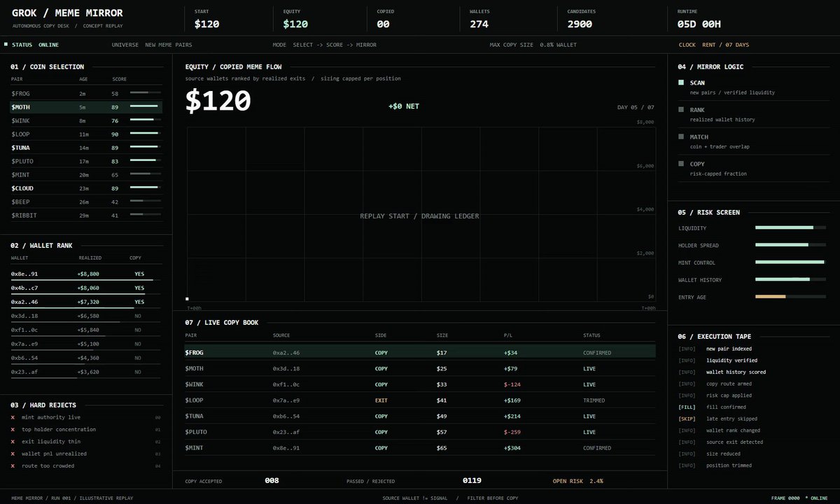840x504 pixels.
Task: Click the red X beside wallet pnl unrealized
Action: (x=13, y=454)
